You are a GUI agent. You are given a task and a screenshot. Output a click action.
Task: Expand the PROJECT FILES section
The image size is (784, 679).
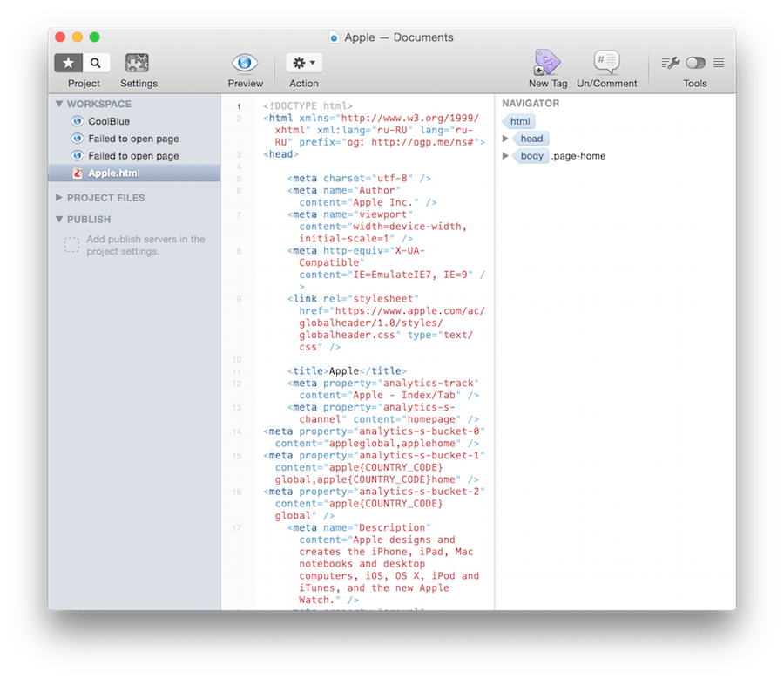[59, 198]
